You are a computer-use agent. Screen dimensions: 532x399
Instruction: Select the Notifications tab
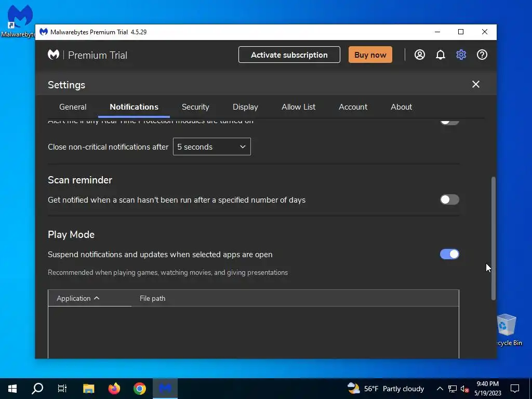pyautogui.click(x=134, y=107)
